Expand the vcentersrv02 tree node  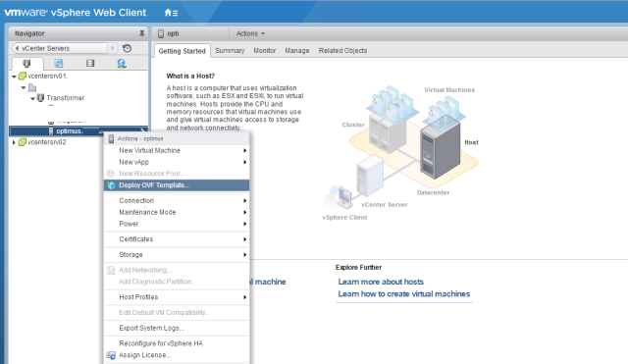14,142
